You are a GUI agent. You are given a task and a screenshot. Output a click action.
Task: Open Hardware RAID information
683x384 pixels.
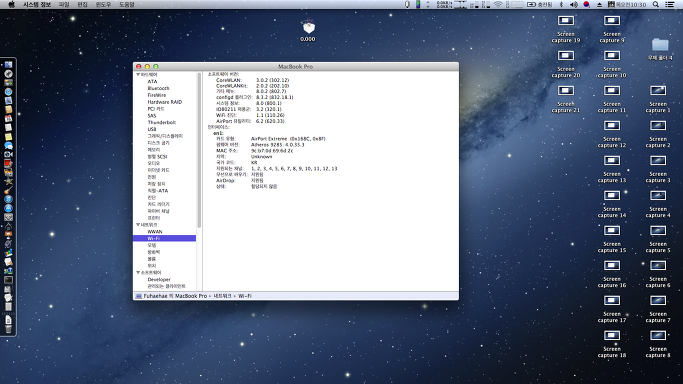tap(165, 102)
